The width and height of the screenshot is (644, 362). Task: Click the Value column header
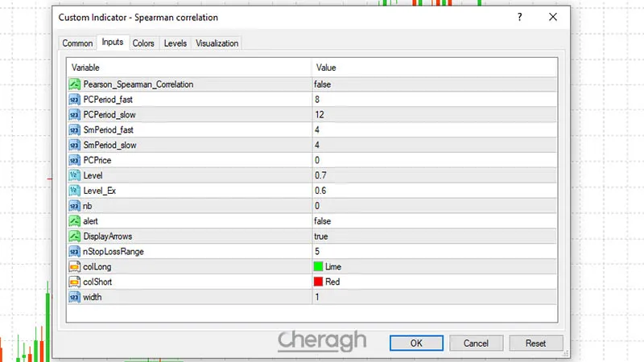tap(326, 68)
